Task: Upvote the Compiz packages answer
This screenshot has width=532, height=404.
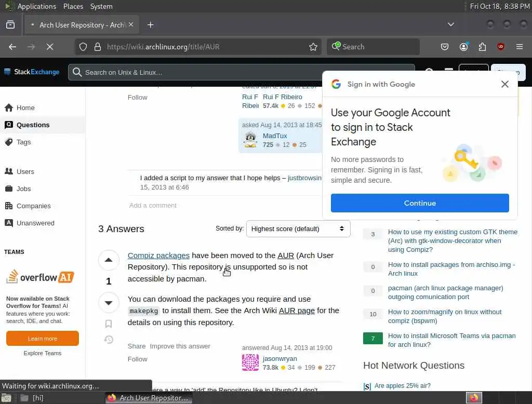Action: coord(109,260)
